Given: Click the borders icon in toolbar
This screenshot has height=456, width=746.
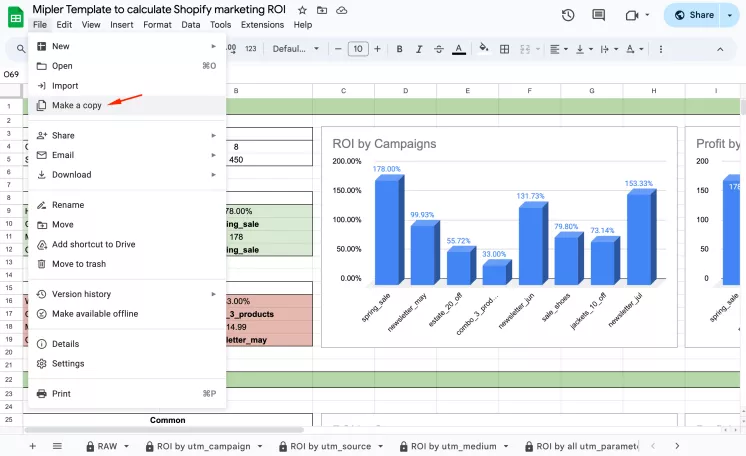Looking at the screenshot, I should 505,48.
